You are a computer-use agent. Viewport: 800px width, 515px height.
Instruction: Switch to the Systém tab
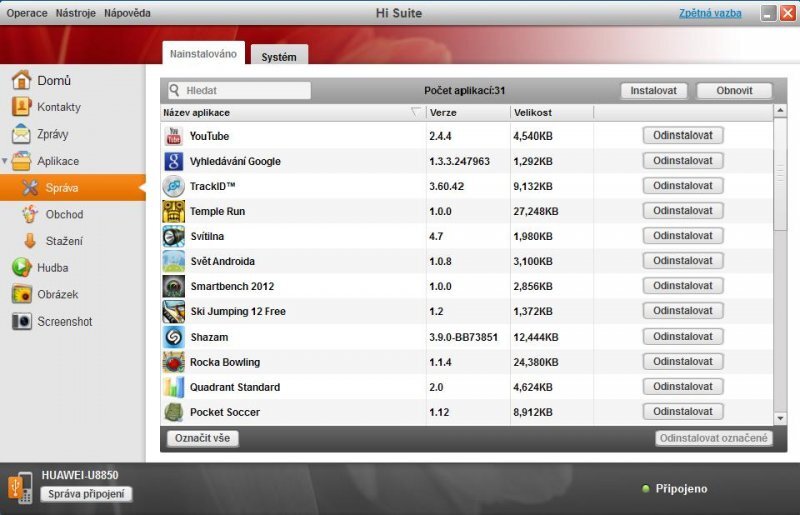pos(279,56)
